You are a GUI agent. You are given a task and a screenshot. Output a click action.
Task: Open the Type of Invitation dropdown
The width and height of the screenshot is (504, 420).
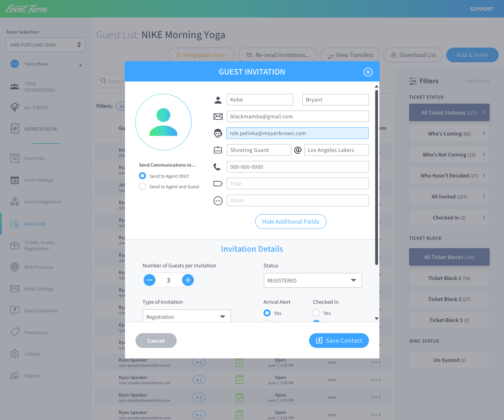[187, 316]
